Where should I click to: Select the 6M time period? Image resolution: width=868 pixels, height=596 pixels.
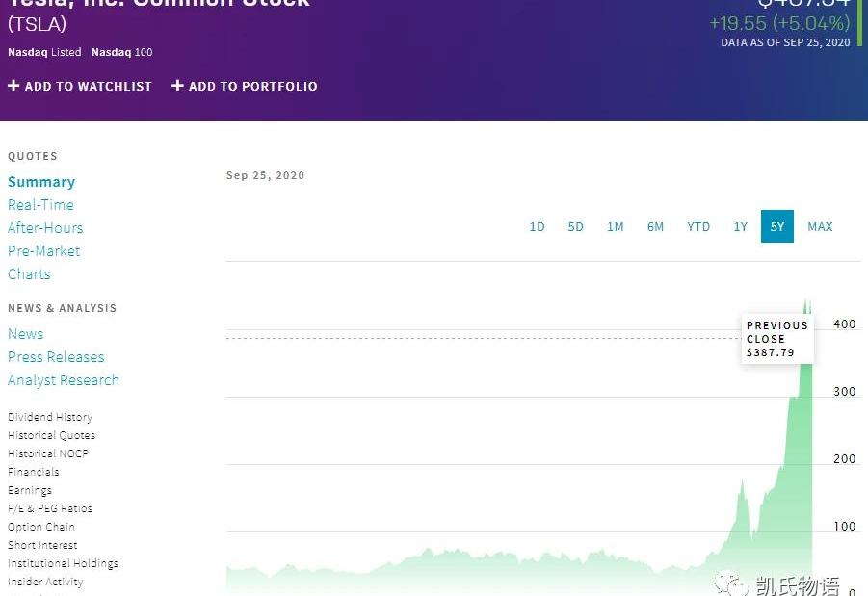(655, 227)
